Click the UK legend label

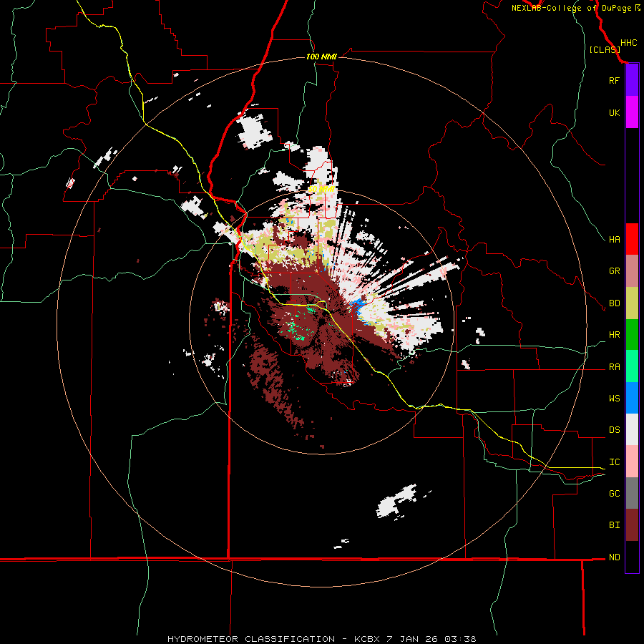tap(614, 112)
